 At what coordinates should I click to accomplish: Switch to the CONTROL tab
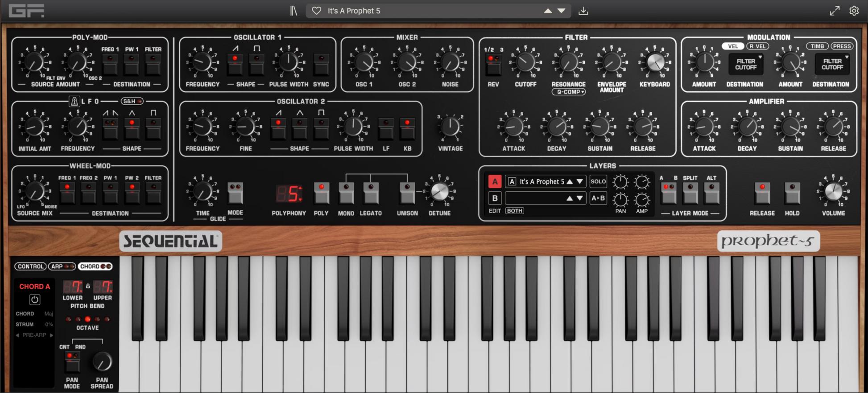click(30, 266)
